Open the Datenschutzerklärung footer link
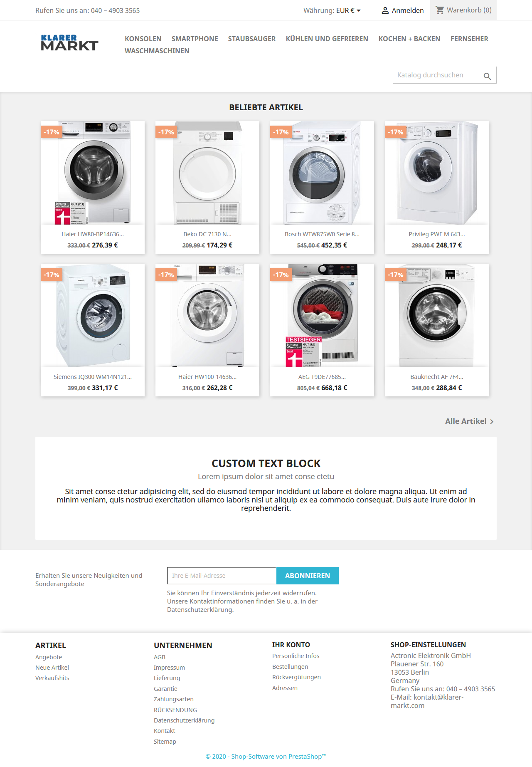The height and width of the screenshot is (767, 532). point(184,720)
